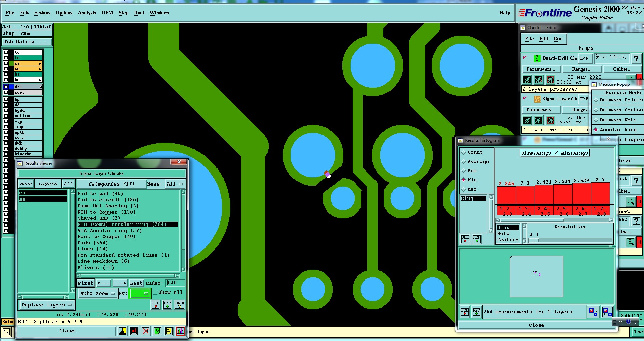Click the diagonal arrow icon at bottom-left corner

click(6, 332)
